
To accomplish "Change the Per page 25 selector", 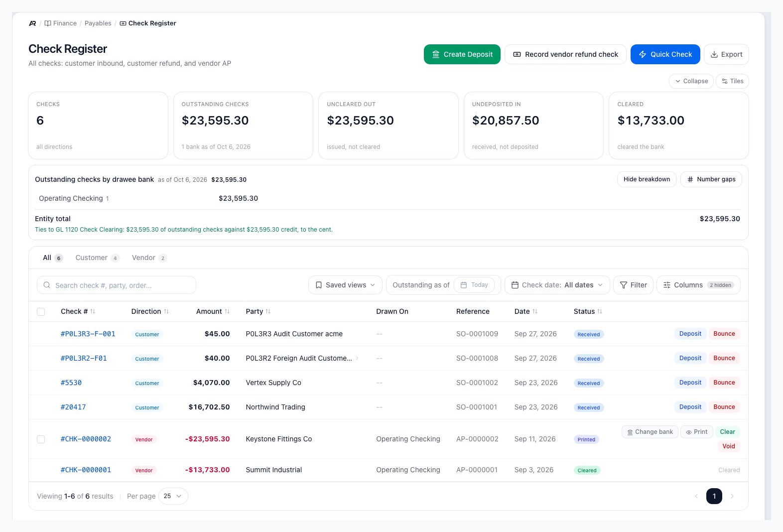I will 173,496.
